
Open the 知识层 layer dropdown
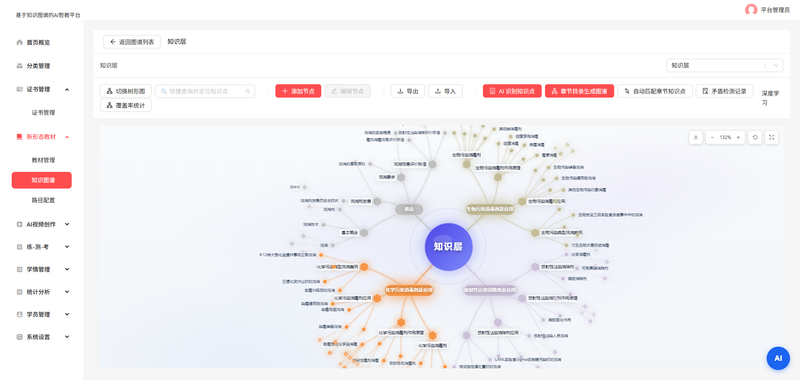(x=724, y=65)
